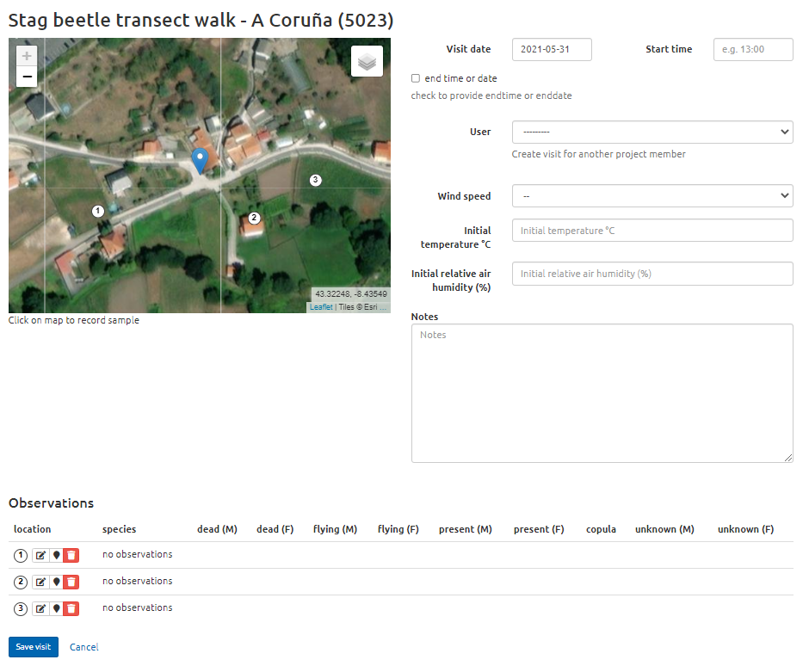Click 'Create visit for another project member' hint
Image resolution: width=809 pixels, height=672 pixels.
point(598,154)
